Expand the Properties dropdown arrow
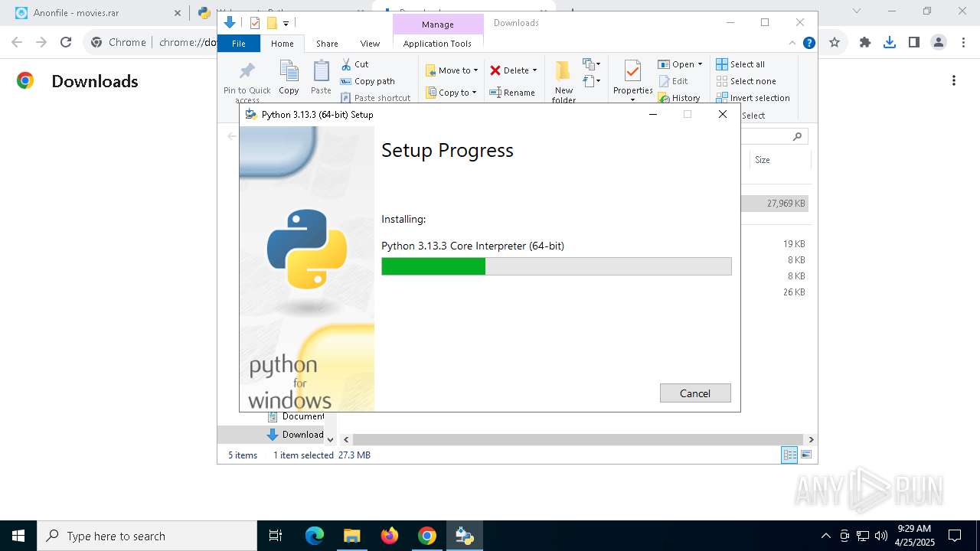 point(632,99)
